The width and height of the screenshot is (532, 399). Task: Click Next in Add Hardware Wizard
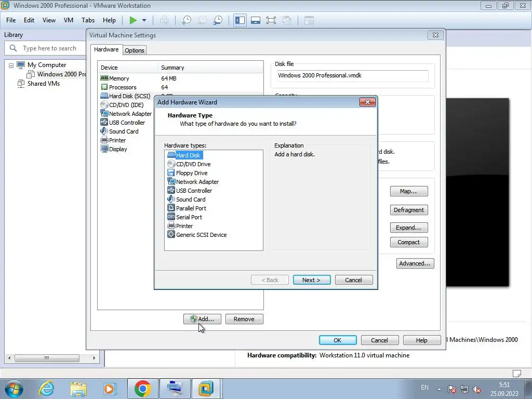(x=312, y=280)
